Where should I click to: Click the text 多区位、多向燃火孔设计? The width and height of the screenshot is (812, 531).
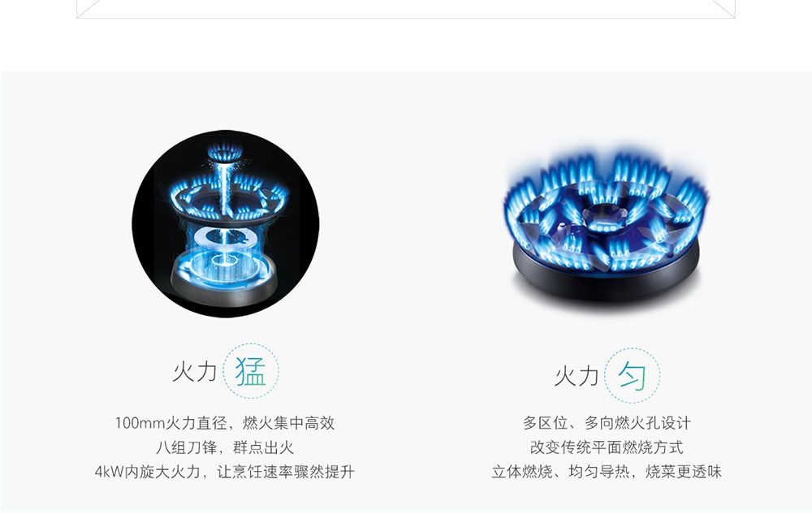(607, 423)
